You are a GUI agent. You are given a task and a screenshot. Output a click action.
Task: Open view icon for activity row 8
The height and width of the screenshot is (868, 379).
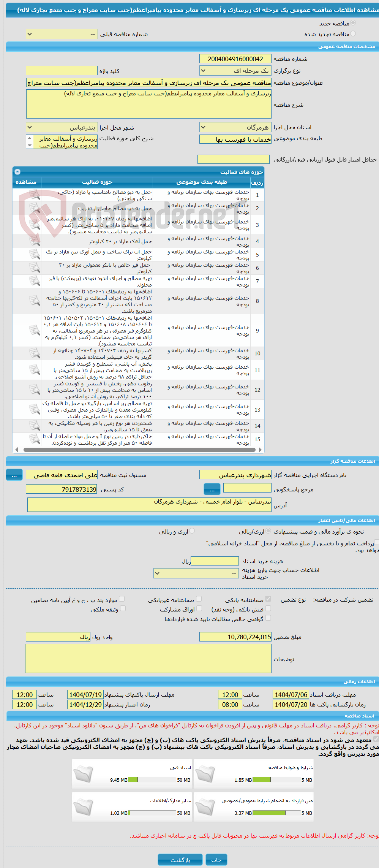click(35, 301)
